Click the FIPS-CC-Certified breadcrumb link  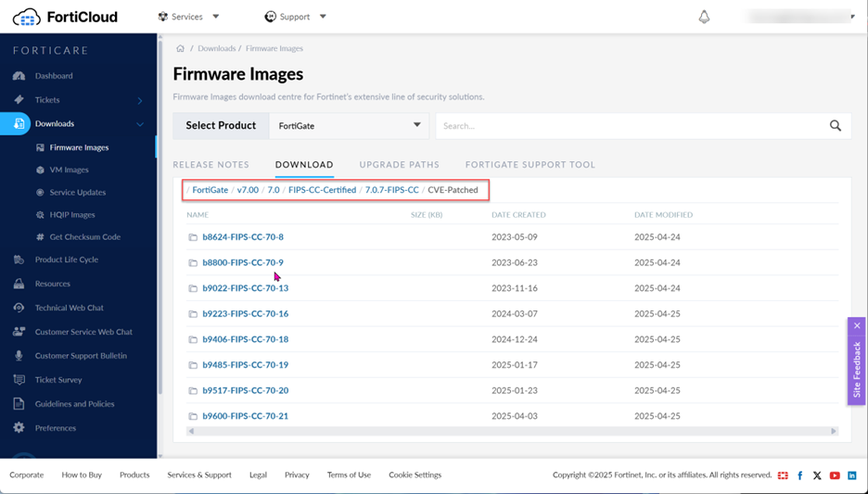pyautogui.click(x=322, y=190)
